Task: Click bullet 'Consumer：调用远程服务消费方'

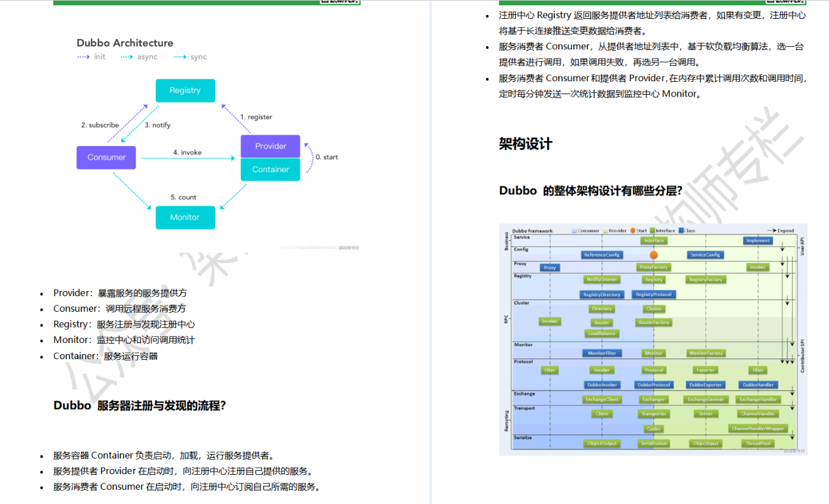Action: (120, 309)
